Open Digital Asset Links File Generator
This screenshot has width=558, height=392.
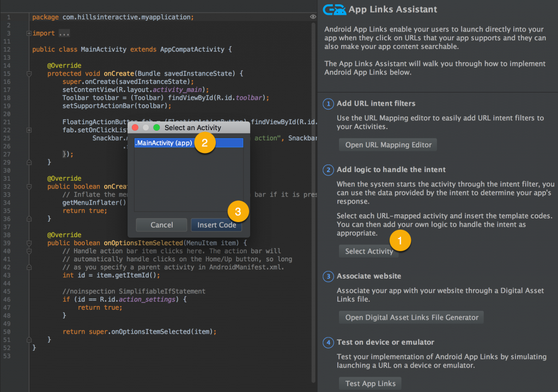coord(411,317)
